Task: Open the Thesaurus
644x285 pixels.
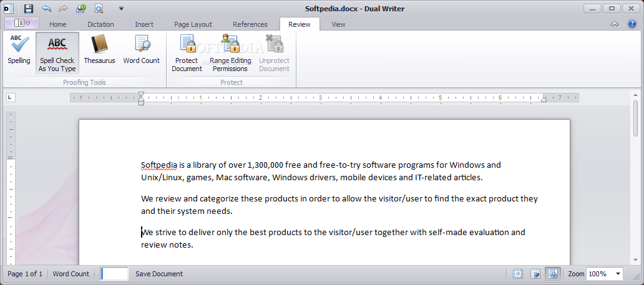Action: click(x=99, y=50)
